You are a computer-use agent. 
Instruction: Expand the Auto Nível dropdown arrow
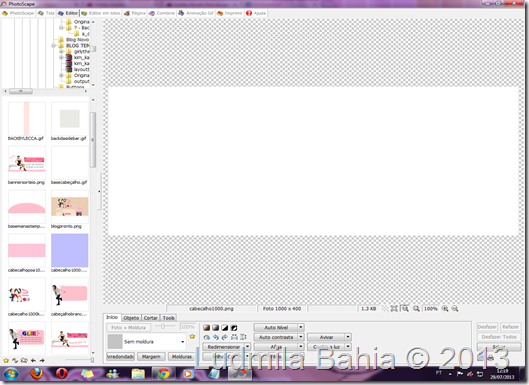point(301,327)
